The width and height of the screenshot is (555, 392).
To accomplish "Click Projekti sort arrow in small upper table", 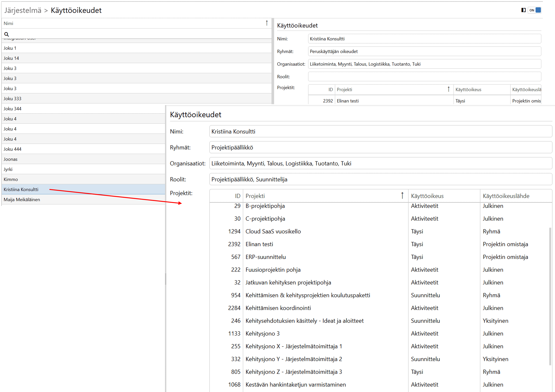I will [449, 89].
